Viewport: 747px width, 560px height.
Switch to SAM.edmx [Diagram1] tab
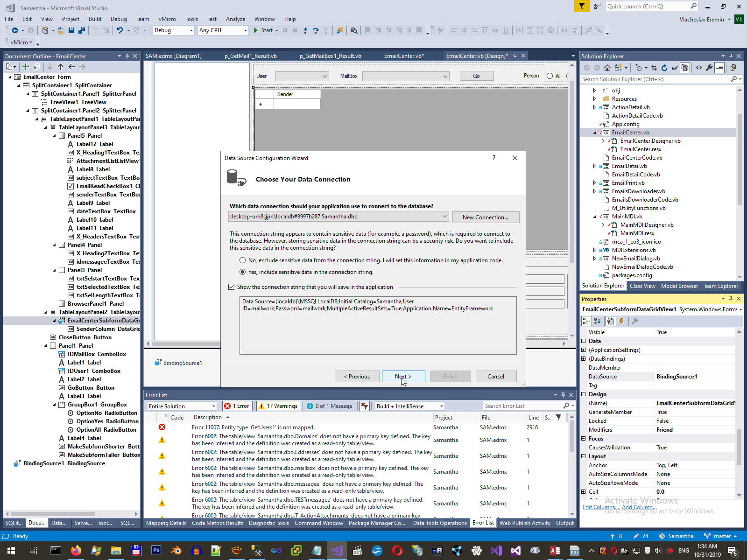tap(174, 56)
